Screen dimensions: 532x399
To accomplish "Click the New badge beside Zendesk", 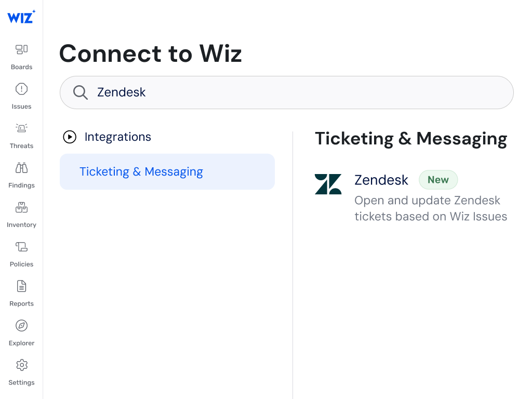I will tap(438, 180).
